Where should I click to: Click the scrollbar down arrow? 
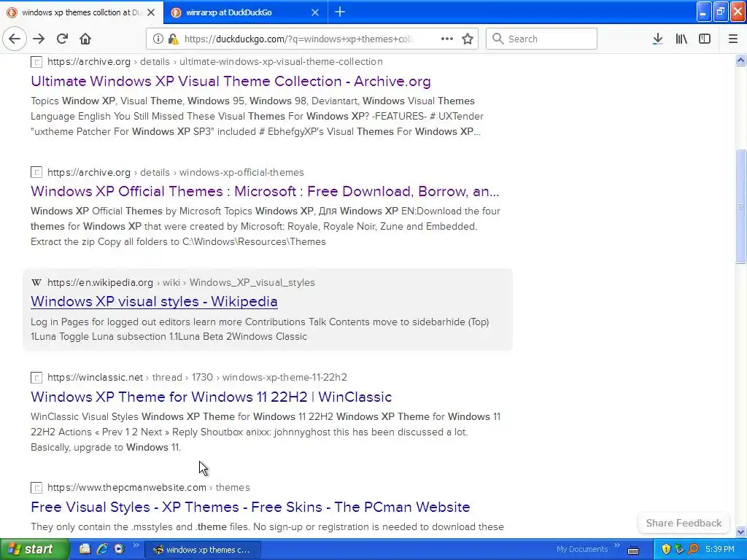pyautogui.click(x=740, y=532)
